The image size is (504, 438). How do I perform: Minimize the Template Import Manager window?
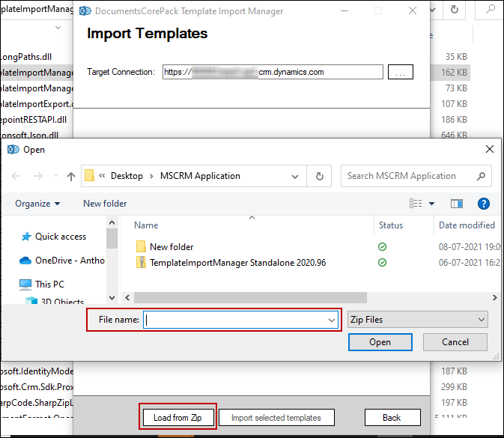point(344,11)
